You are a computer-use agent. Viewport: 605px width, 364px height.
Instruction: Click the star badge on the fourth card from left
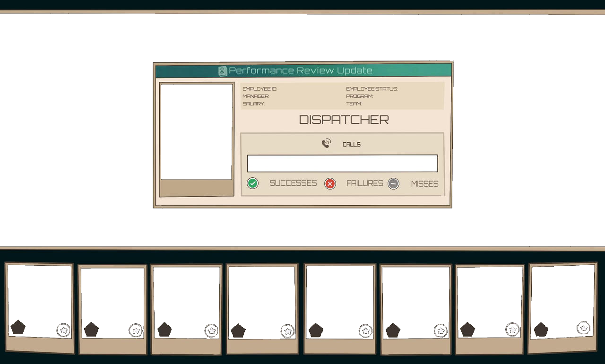click(x=287, y=331)
